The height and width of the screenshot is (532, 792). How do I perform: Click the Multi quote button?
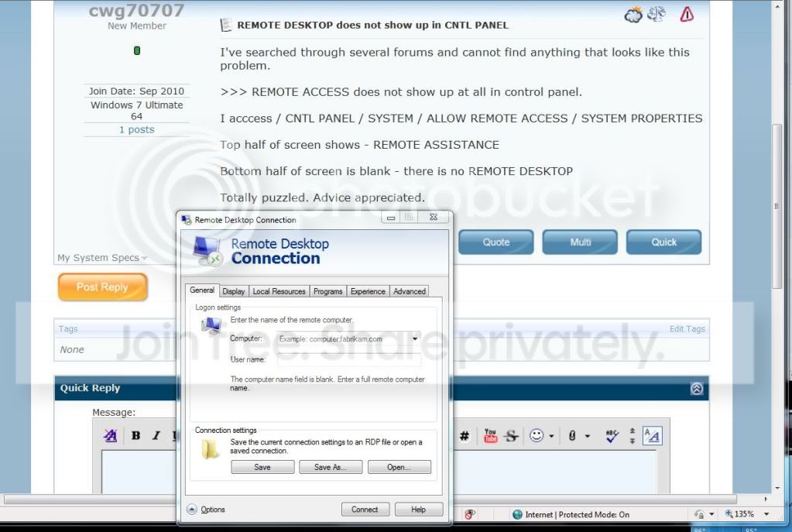pos(580,242)
